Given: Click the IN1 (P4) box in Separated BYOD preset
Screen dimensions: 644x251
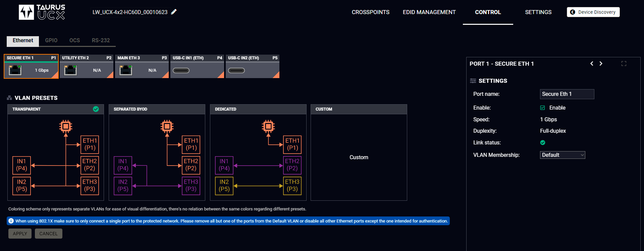Looking at the screenshot, I should [x=123, y=165].
